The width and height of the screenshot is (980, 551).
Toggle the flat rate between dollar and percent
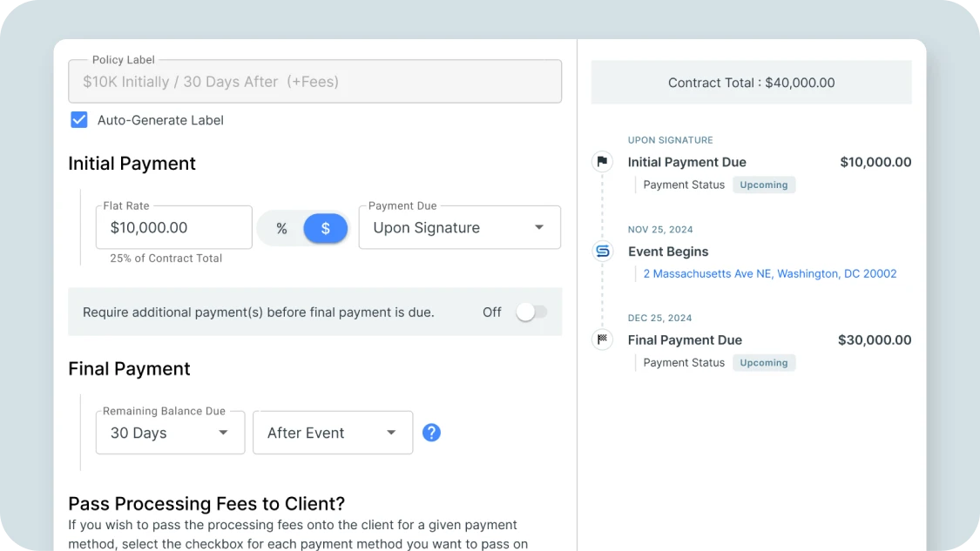tap(302, 227)
